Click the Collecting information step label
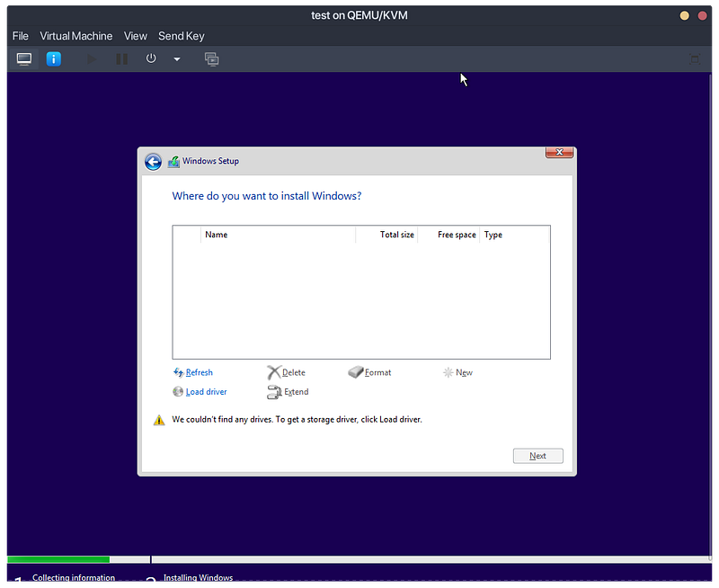719x588 pixels. click(x=74, y=577)
